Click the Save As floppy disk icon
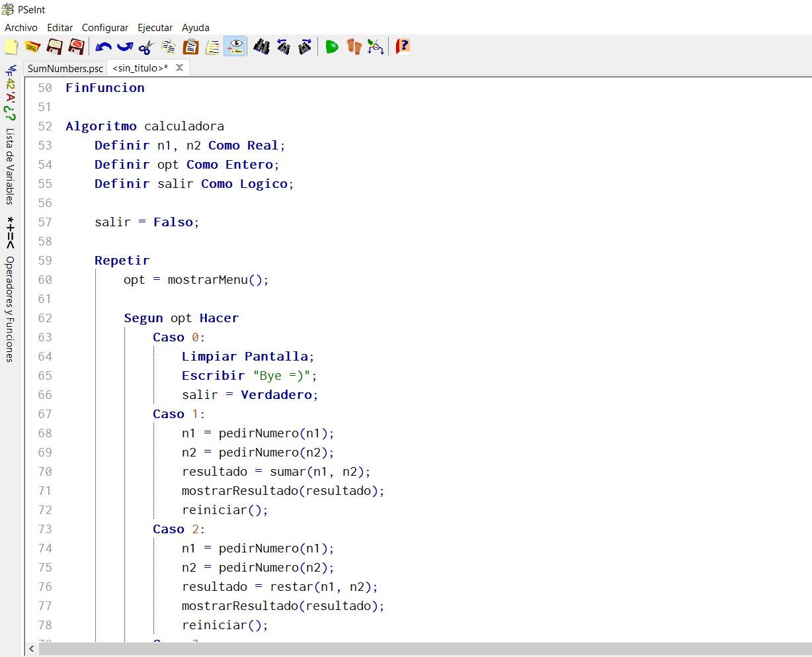The height and width of the screenshot is (657, 812). click(77, 46)
